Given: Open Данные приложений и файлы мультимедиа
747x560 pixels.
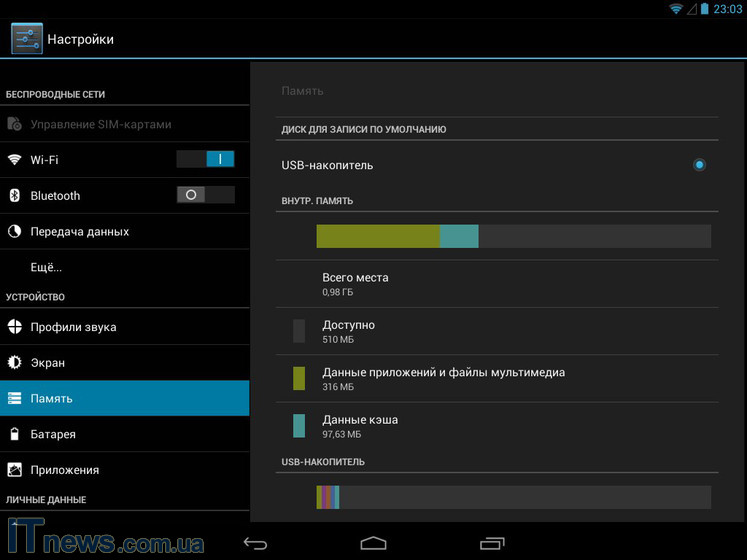Looking at the screenshot, I should point(443,379).
